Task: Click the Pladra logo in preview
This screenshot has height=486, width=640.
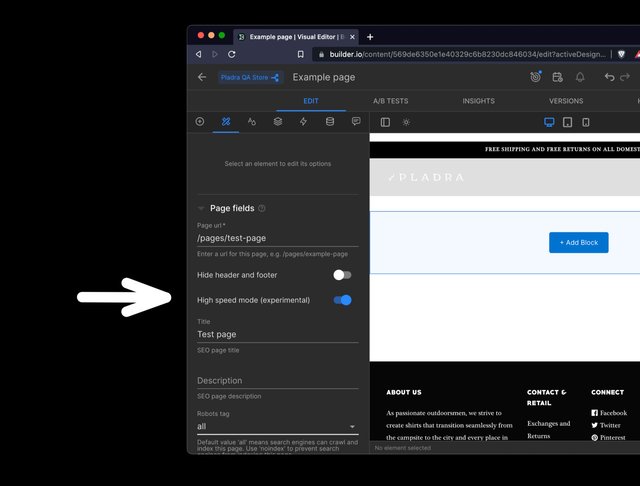Action: [426, 177]
